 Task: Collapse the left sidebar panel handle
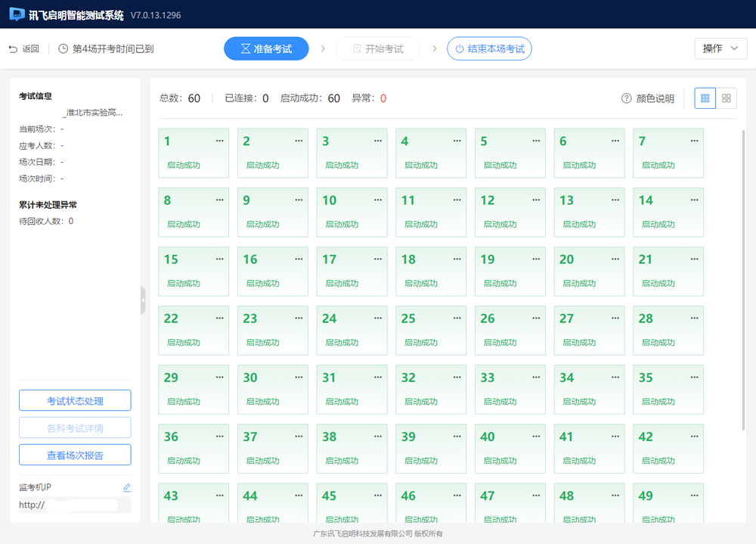(x=143, y=300)
